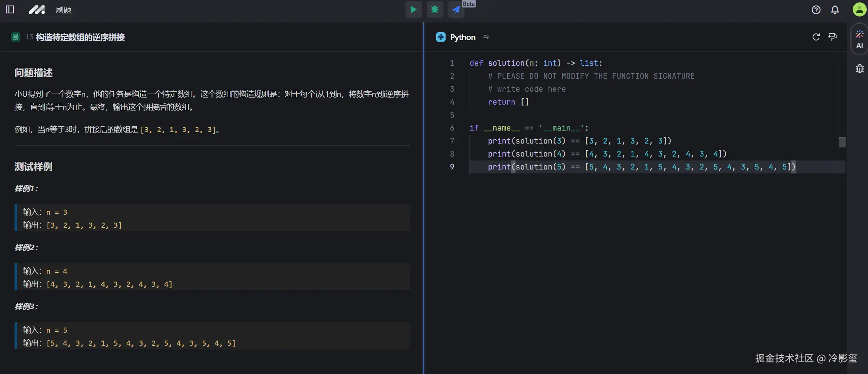Click the sample output [3, 2, 1, 3, 2, 3]
This screenshot has height=374, width=868.
click(84, 225)
